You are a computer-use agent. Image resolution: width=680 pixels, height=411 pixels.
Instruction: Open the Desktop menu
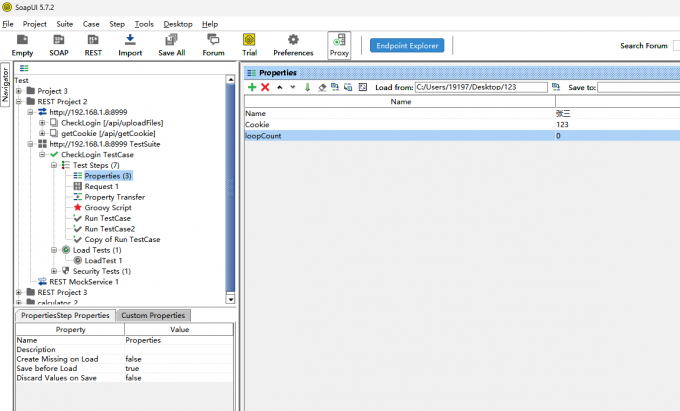(178, 24)
